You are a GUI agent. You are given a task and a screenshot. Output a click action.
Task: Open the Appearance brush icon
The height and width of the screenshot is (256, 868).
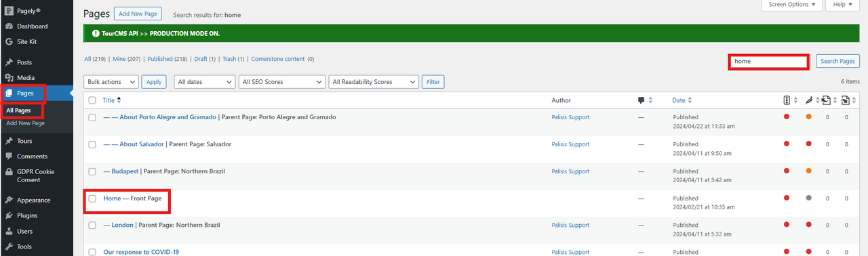(9, 200)
